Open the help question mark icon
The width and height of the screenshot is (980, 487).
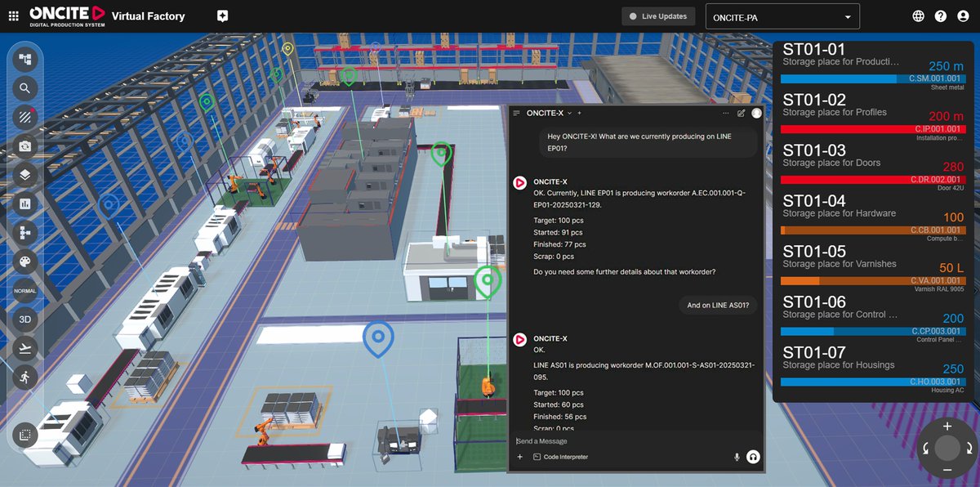click(940, 16)
